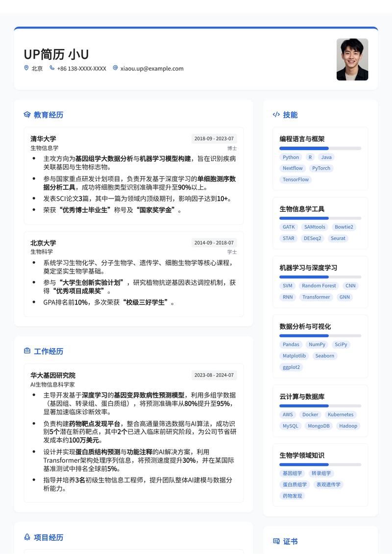Select the Python skill tag
The width and height of the screenshot is (392, 554).
click(291, 157)
